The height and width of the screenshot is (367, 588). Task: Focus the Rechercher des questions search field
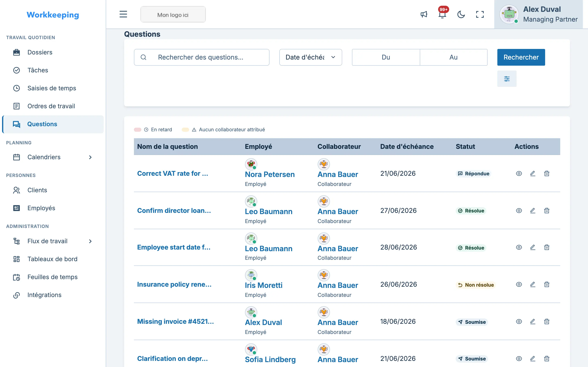tap(202, 57)
